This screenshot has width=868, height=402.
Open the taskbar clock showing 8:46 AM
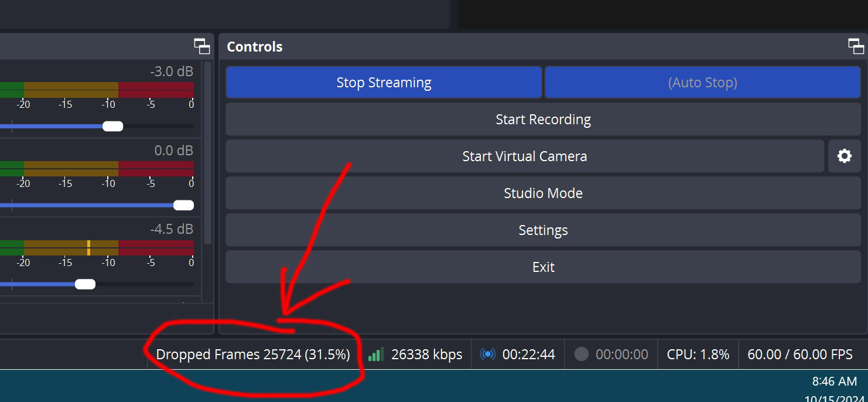point(834,381)
